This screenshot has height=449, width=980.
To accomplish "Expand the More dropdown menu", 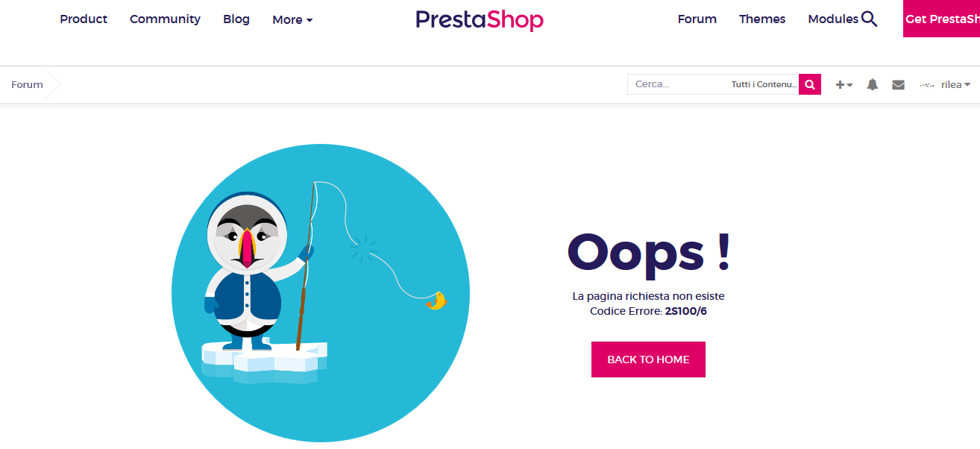I will [x=292, y=19].
